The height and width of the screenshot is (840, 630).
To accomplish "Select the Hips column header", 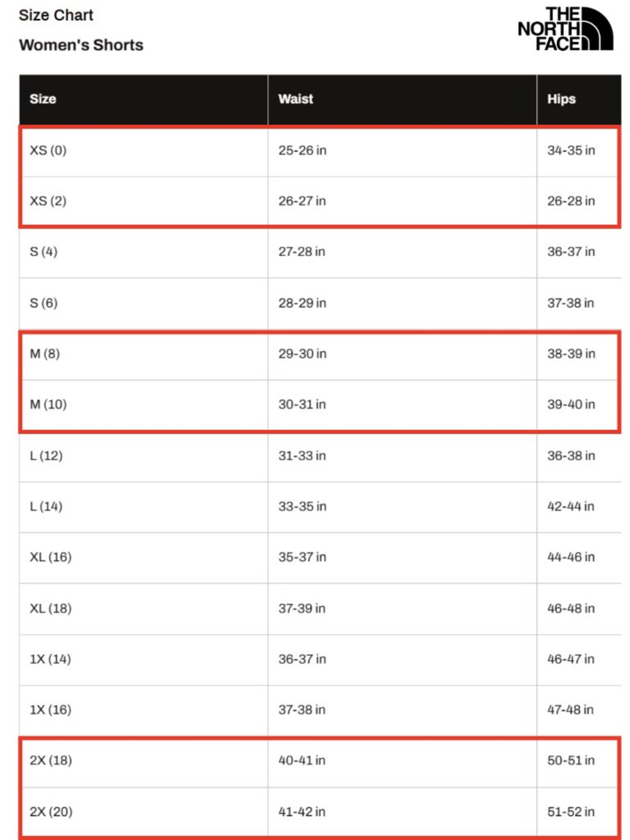I will pyautogui.click(x=561, y=99).
